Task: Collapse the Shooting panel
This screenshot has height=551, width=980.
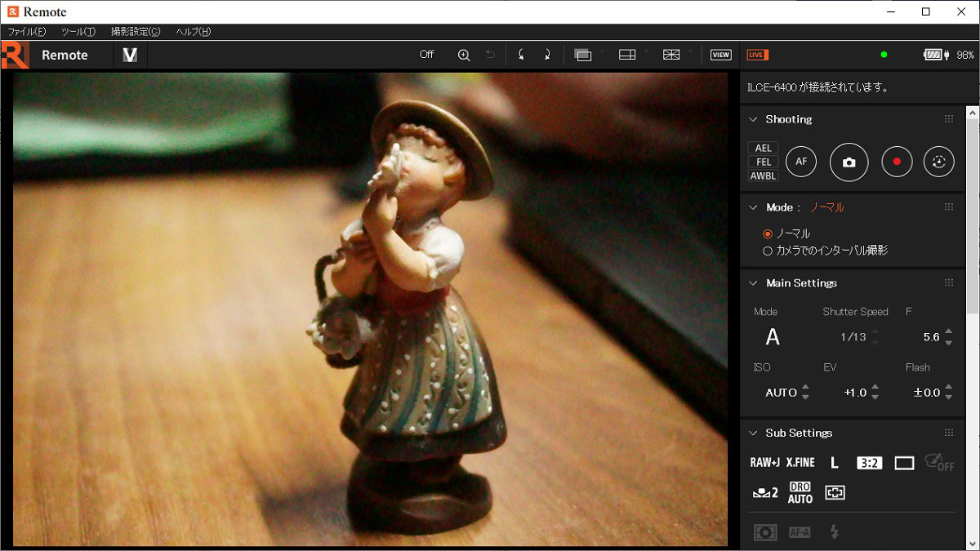Action: (x=754, y=119)
